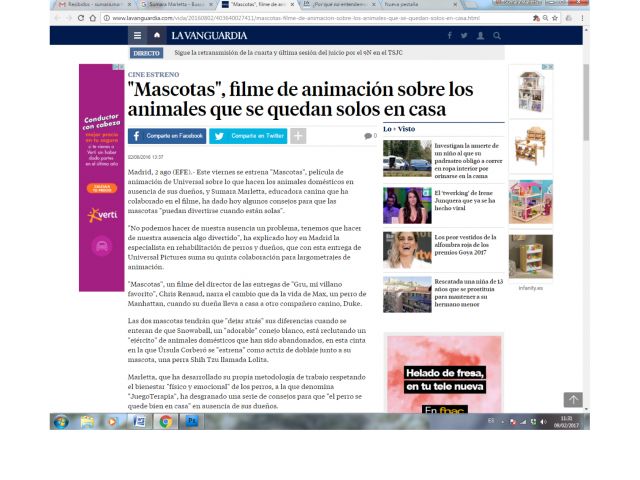640x480 pixels.
Task: Open the city thumbnail next to niña story
Action: pos(407,294)
